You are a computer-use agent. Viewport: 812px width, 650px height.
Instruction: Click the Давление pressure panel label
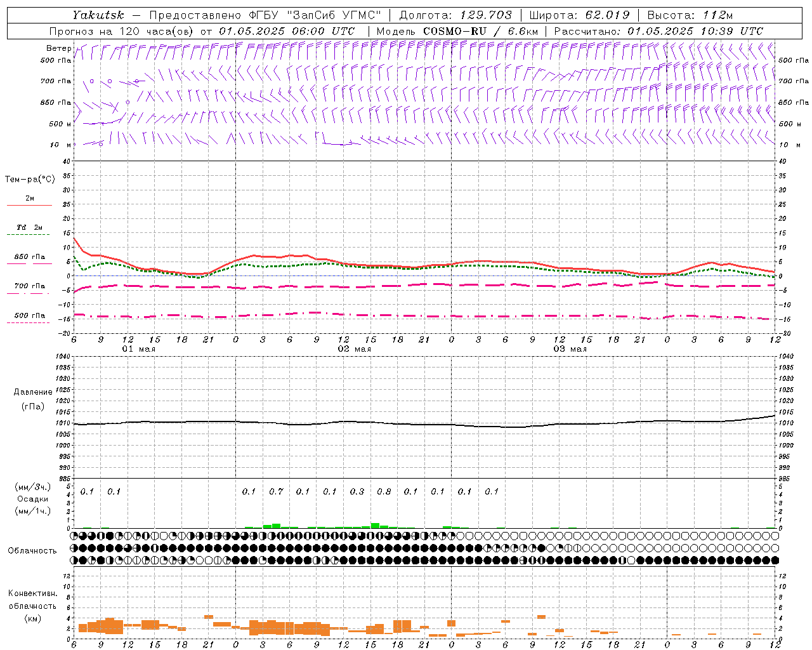tap(33, 392)
